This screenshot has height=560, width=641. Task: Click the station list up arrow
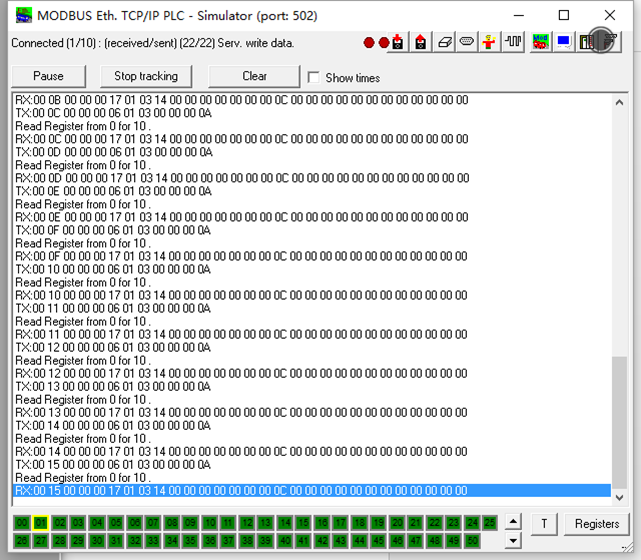pos(513,522)
